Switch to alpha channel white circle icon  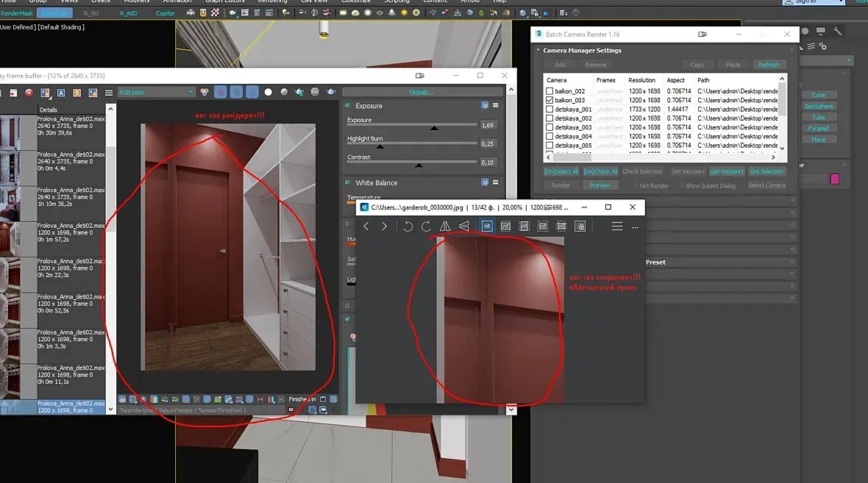coord(268,92)
